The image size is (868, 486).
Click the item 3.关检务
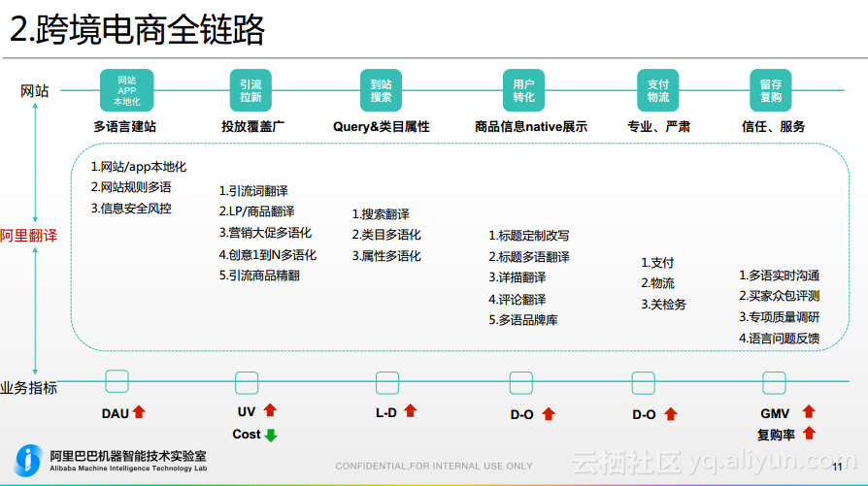pos(664,304)
